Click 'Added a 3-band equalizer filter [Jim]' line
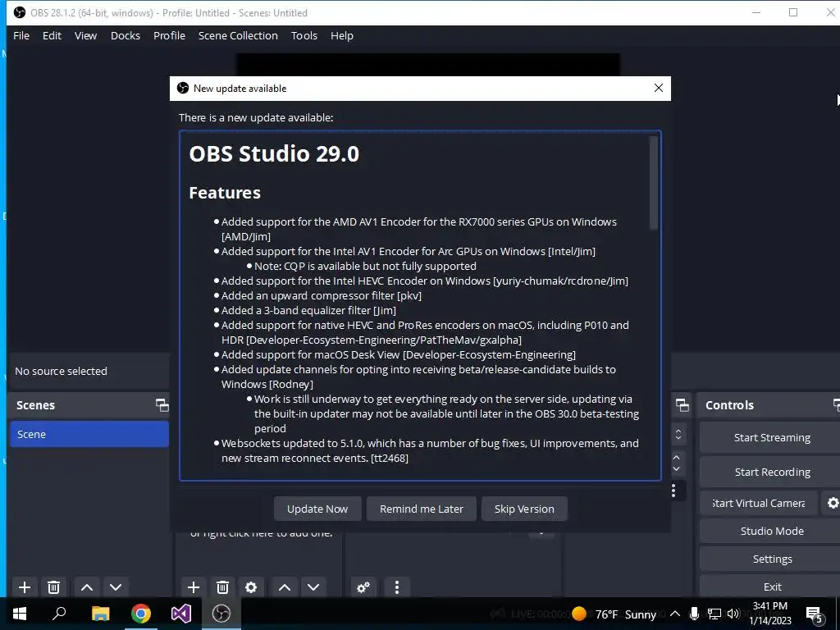 tap(308, 310)
